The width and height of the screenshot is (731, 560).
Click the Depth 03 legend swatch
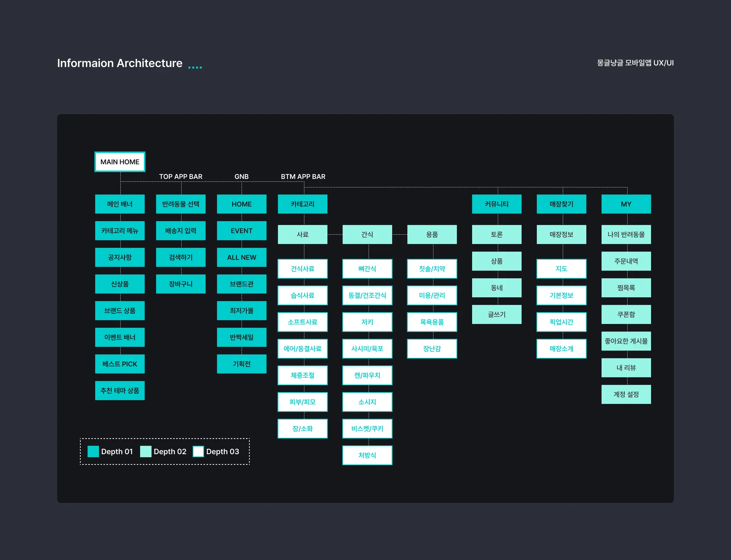198,452
